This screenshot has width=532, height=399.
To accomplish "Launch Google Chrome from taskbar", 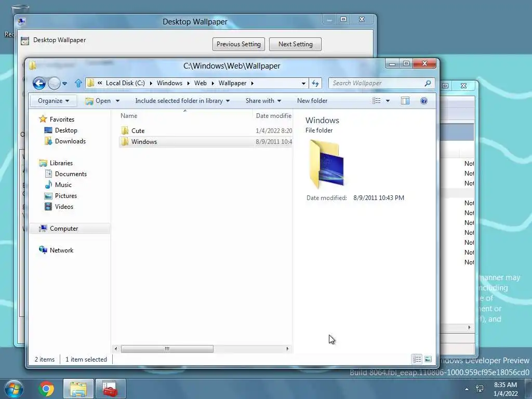I will coord(46,389).
